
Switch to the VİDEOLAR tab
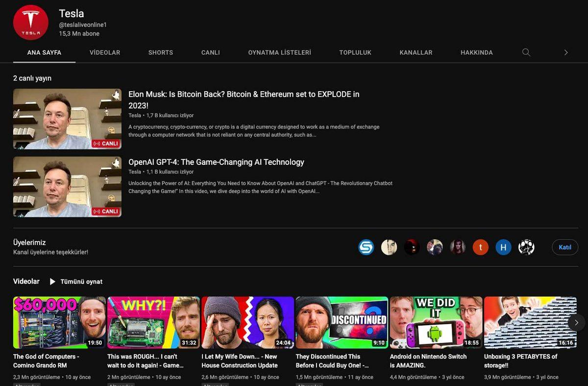[x=104, y=52]
